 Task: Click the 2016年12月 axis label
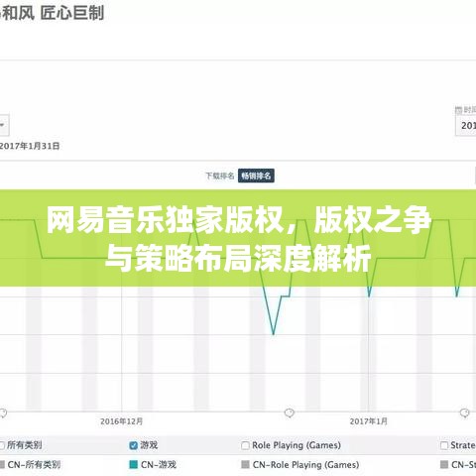tap(121, 421)
